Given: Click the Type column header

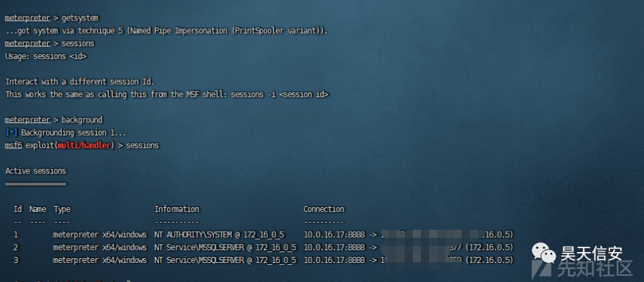Looking at the screenshot, I should click(x=62, y=209).
